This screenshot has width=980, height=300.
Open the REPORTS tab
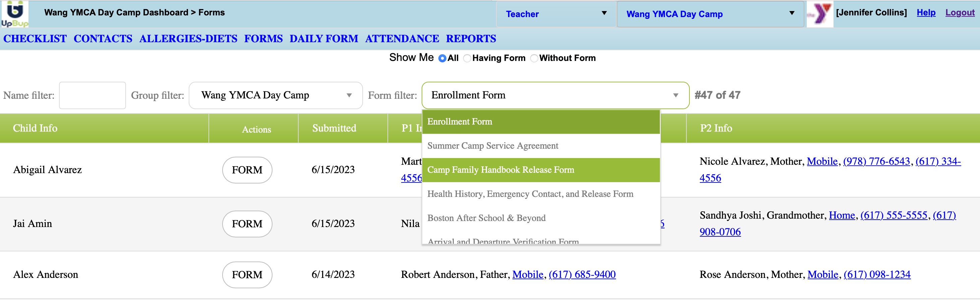[471, 39]
